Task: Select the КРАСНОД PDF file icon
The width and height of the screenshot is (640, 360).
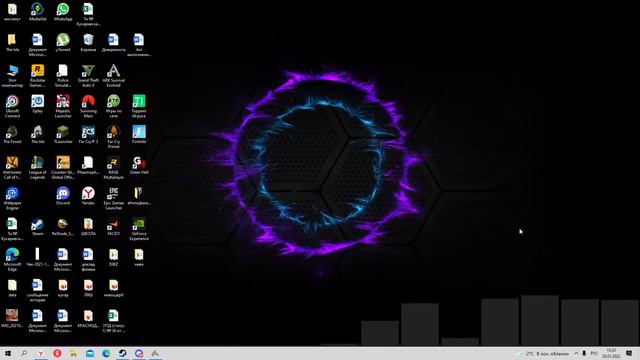Action: pyautogui.click(x=88, y=318)
